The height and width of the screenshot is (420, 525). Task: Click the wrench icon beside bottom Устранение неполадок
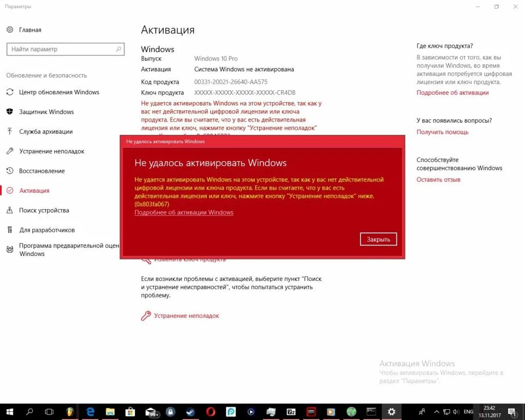pos(146,315)
